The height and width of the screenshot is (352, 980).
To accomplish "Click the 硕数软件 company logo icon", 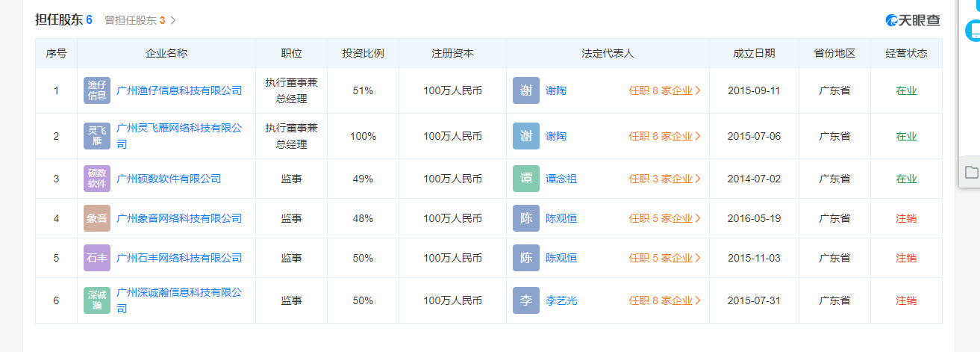I will click(97, 179).
